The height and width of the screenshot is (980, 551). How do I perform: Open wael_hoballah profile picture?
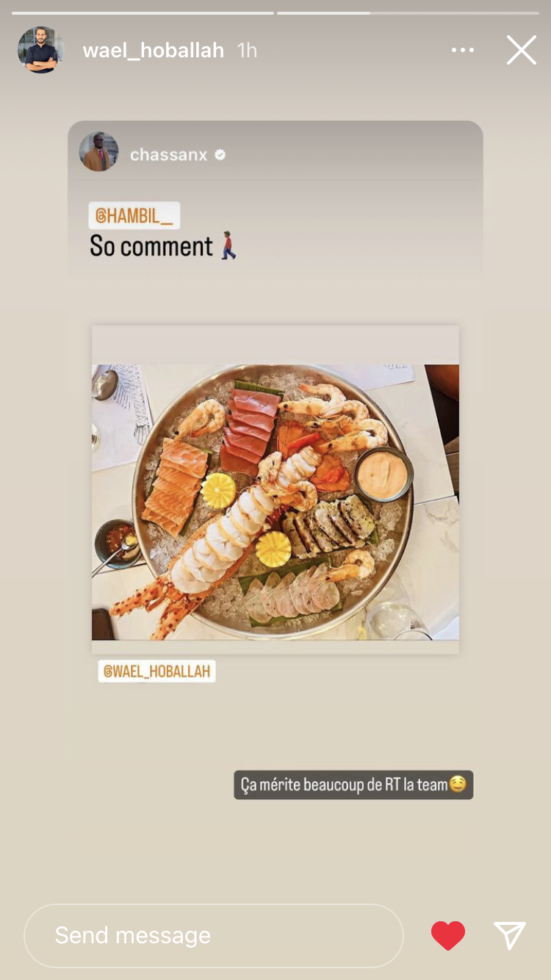pos(41,50)
